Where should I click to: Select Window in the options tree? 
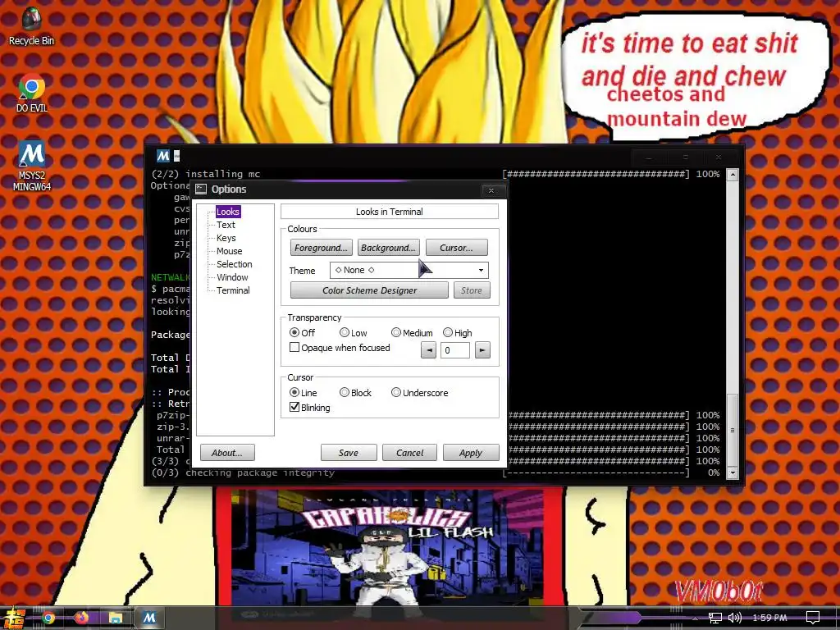click(x=232, y=277)
